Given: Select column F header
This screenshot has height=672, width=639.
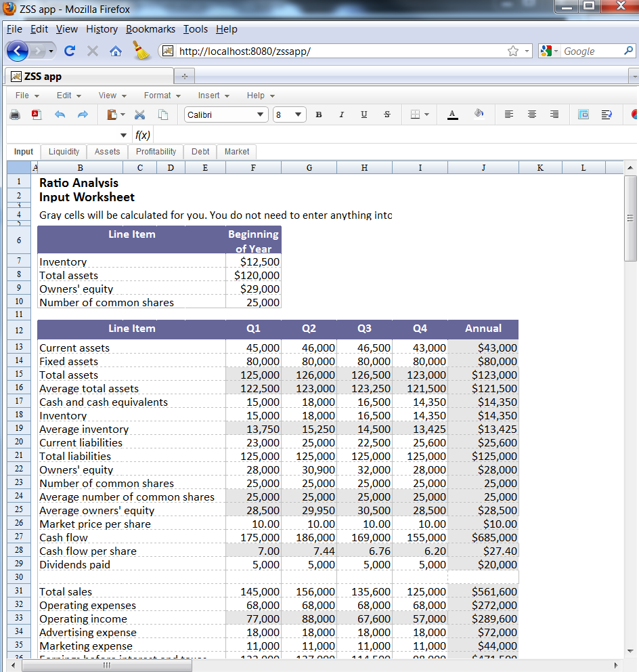Looking at the screenshot, I should [x=253, y=167].
